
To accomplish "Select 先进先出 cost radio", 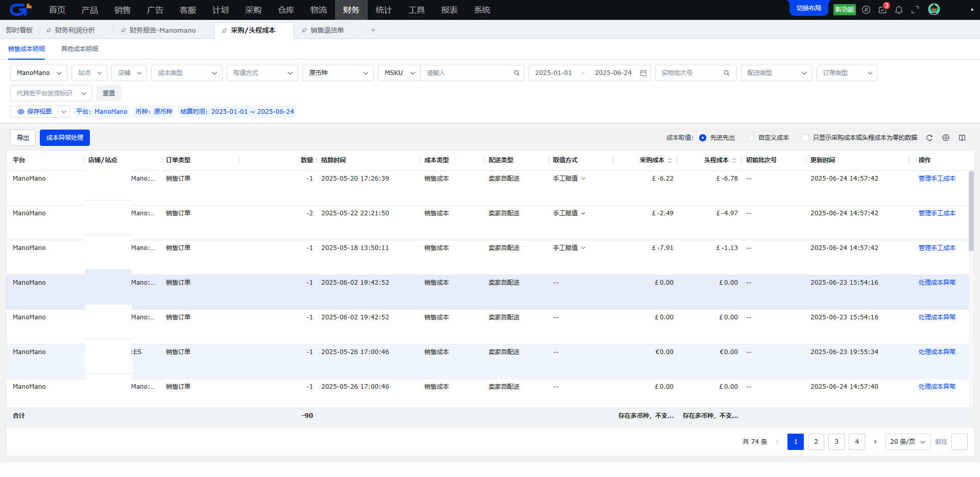I will (x=703, y=138).
